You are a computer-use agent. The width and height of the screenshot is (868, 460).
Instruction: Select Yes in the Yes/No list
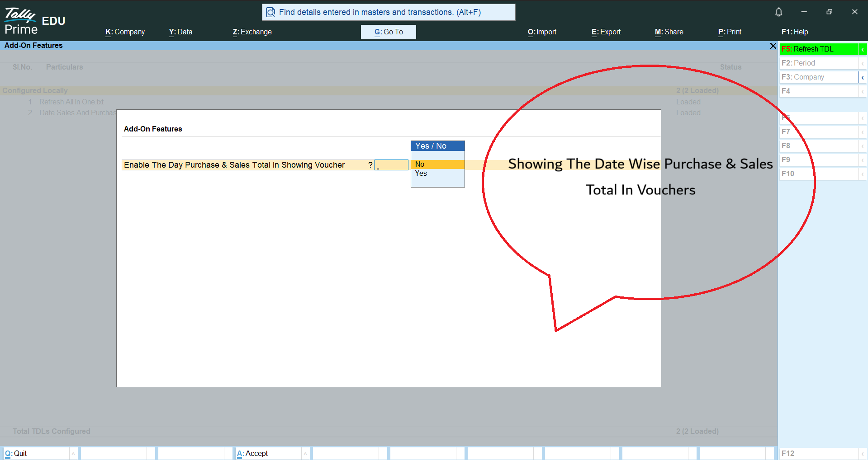(x=437, y=174)
